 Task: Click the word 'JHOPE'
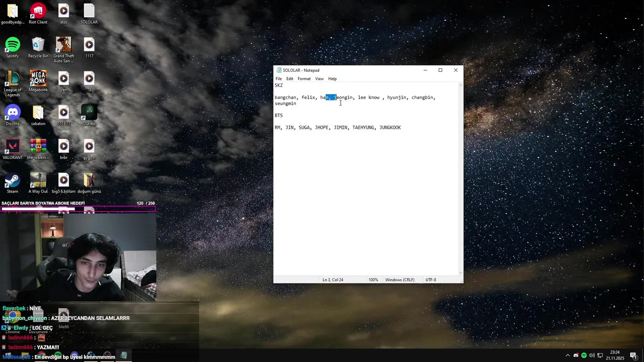point(321,128)
